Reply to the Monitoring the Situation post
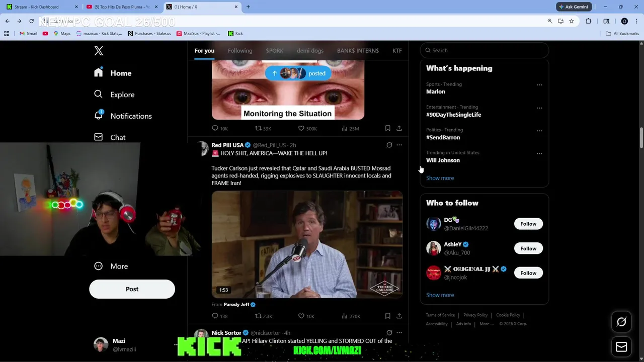This screenshot has height=362, width=644. (x=220, y=128)
